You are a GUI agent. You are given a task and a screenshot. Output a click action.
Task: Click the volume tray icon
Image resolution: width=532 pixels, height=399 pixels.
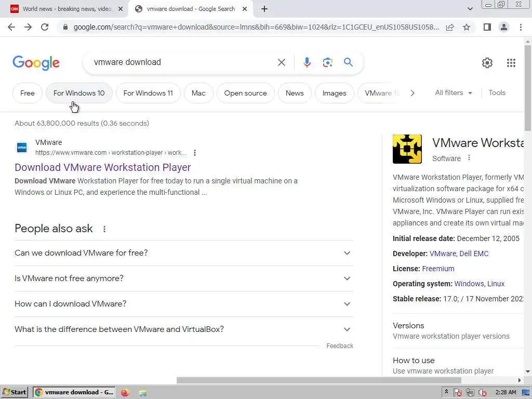pyautogui.click(x=482, y=393)
